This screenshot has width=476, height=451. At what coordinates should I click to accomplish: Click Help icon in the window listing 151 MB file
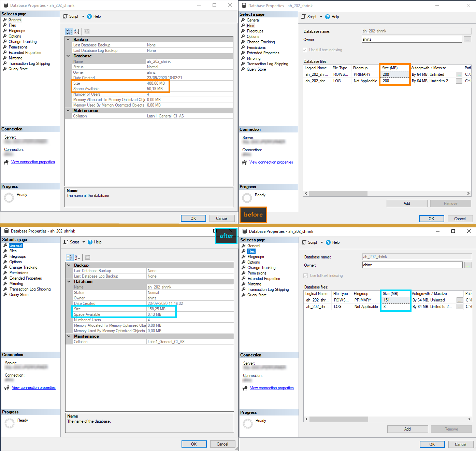tap(328, 242)
